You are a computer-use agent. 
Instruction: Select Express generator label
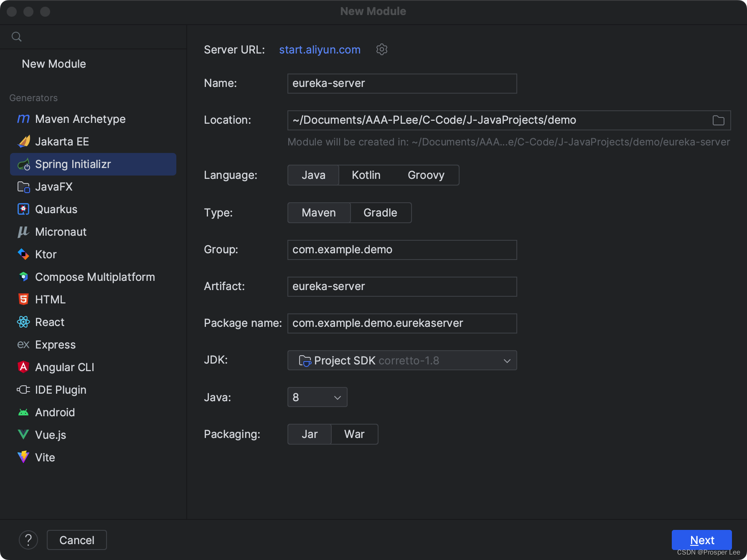pos(55,345)
